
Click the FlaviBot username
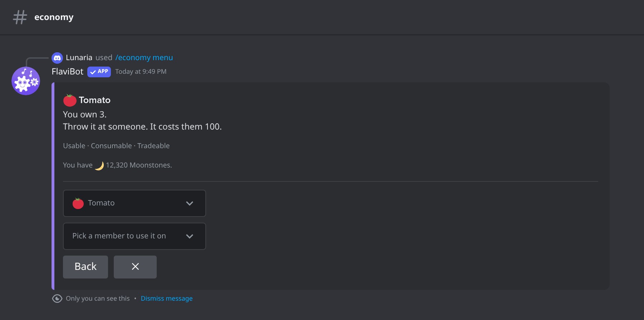point(68,72)
